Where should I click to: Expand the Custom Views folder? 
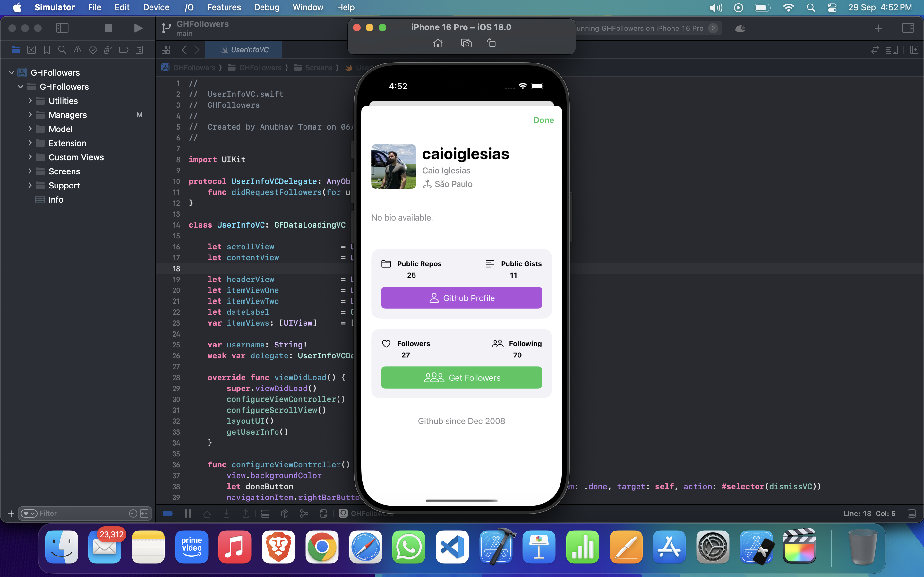[x=30, y=157]
